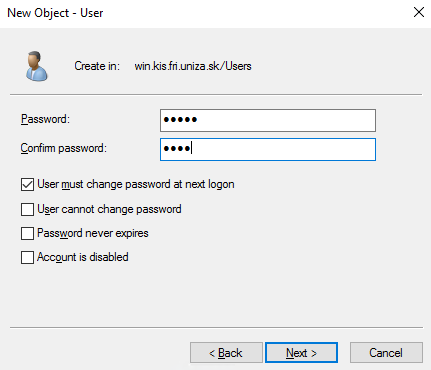Click the Create in: label
The image size is (431, 370).
coord(97,66)
